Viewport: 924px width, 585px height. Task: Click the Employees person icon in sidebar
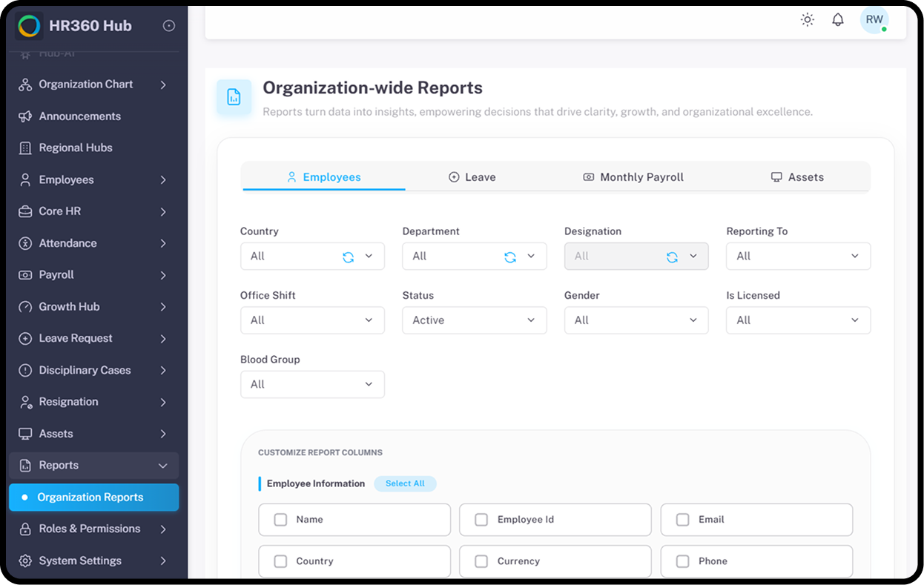[25, 180]
